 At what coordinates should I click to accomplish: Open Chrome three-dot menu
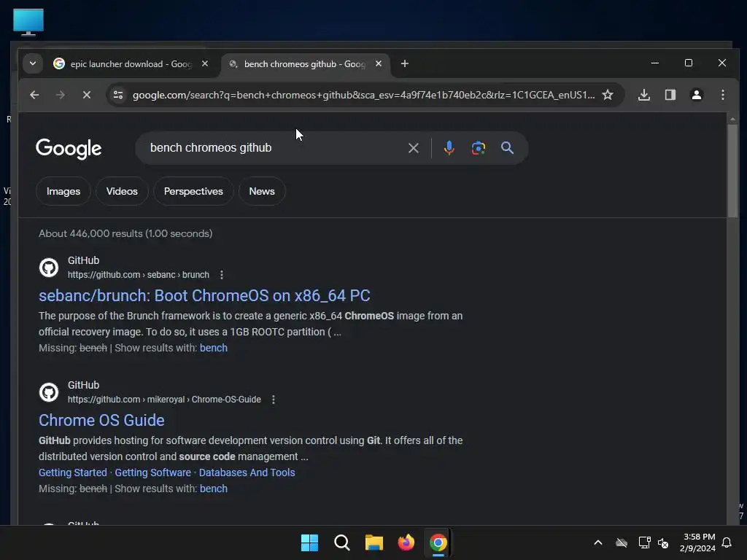pyautogui.click(x=723, y=95)
